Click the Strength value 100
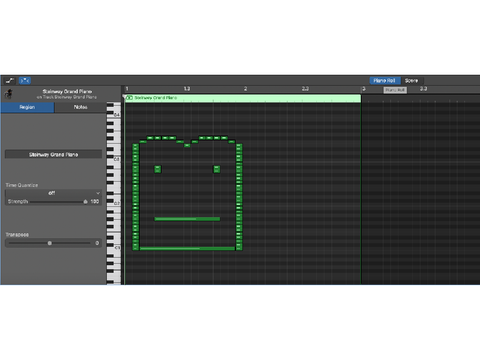The width and height of the screenshot is (480, 360). [95, 201]
